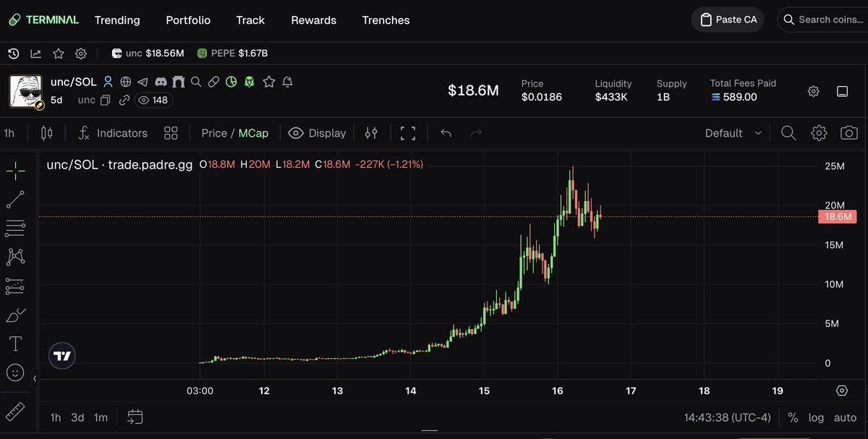Open the candlestick chart type menu
The image size is (868, 439).
47,133
